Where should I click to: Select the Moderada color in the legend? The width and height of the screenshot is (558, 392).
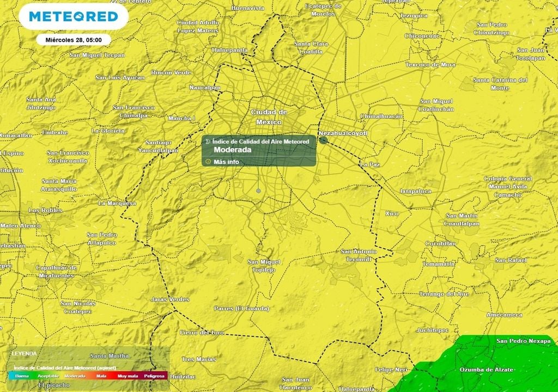75,376
